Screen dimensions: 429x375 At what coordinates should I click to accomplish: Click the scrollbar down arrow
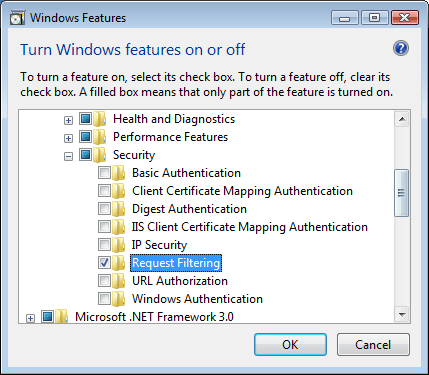[402, 314]
